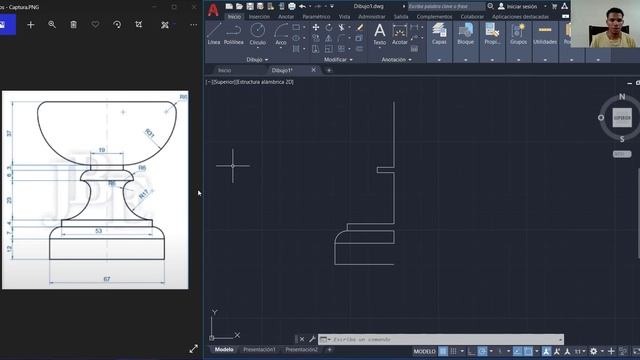Image resolution: width=640 pixels, height=360 pixels.
Task: Toggle MODELO space button in status bar
Action: [424, 351]
